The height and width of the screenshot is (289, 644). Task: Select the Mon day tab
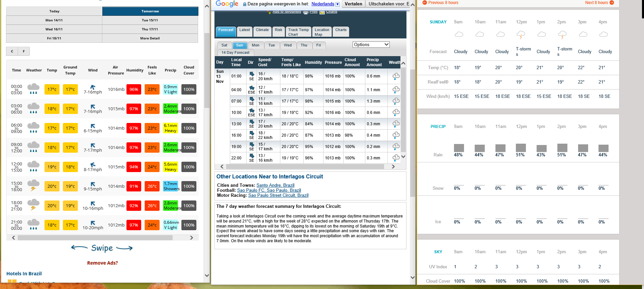tap(256, 45)
